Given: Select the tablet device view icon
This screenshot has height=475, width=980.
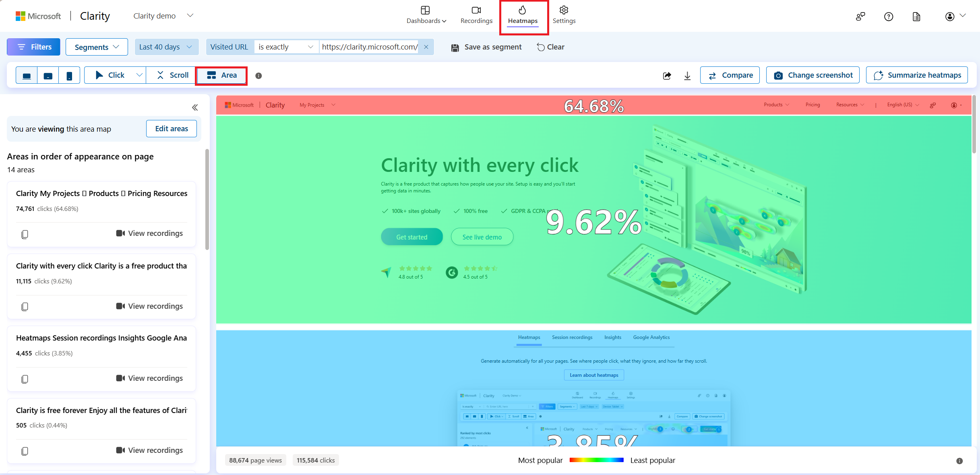Looking at the screenshot, I should coord(48,75).
